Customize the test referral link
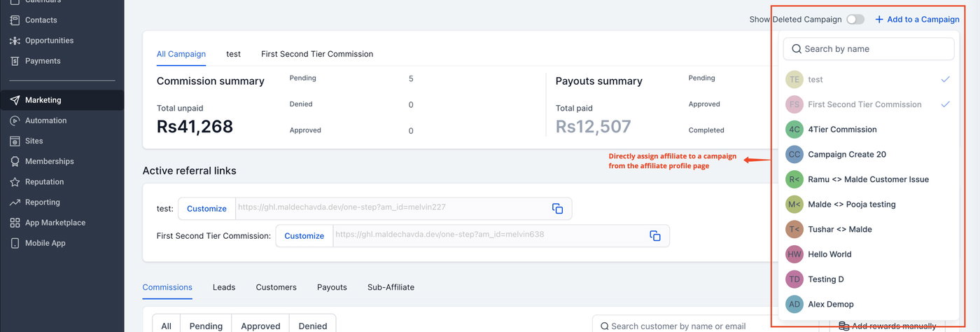980x332 pixels. point(206,209)
